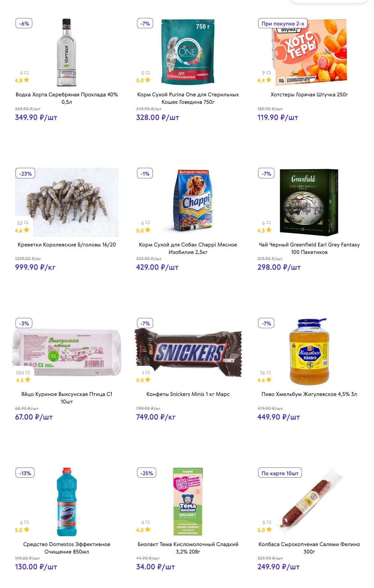The image size is (374, 588).
Task: Open the Креветки Королевские product title
Action: click(67, 245)
